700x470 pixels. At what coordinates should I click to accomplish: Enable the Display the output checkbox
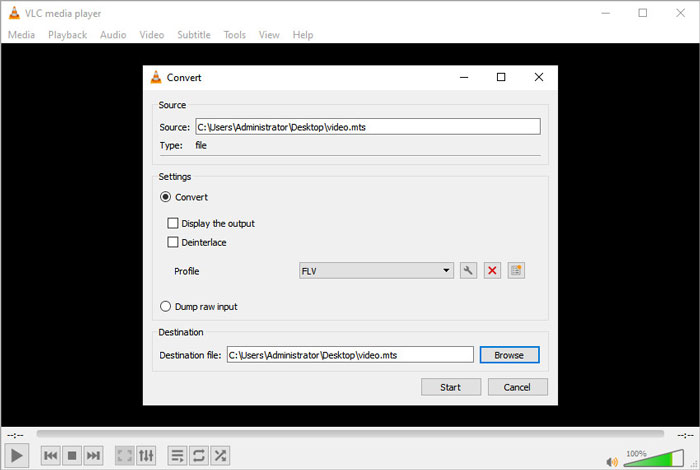tap(173, 224)
